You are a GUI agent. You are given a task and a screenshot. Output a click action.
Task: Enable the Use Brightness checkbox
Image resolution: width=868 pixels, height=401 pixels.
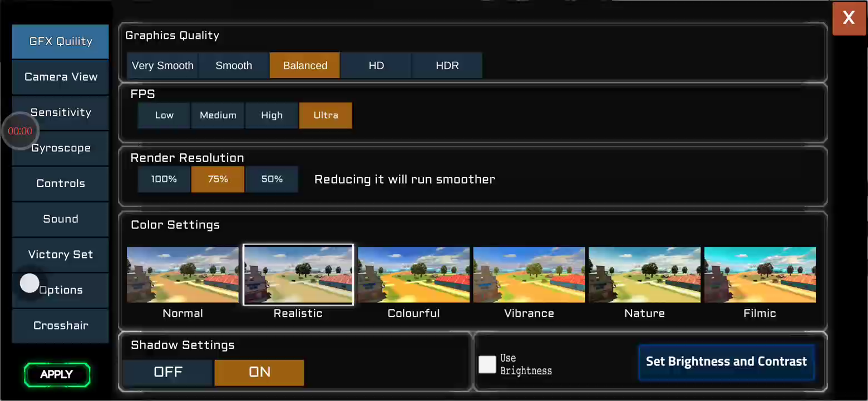tap(487, 364)
